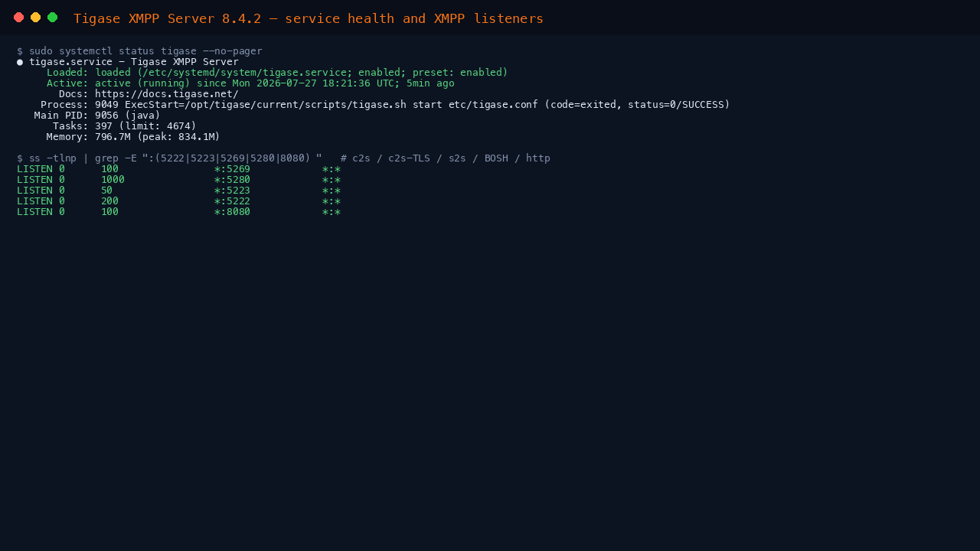Click the *:5223 listening address
This screenshot has width=980, height=551.
tap(232, 191)
